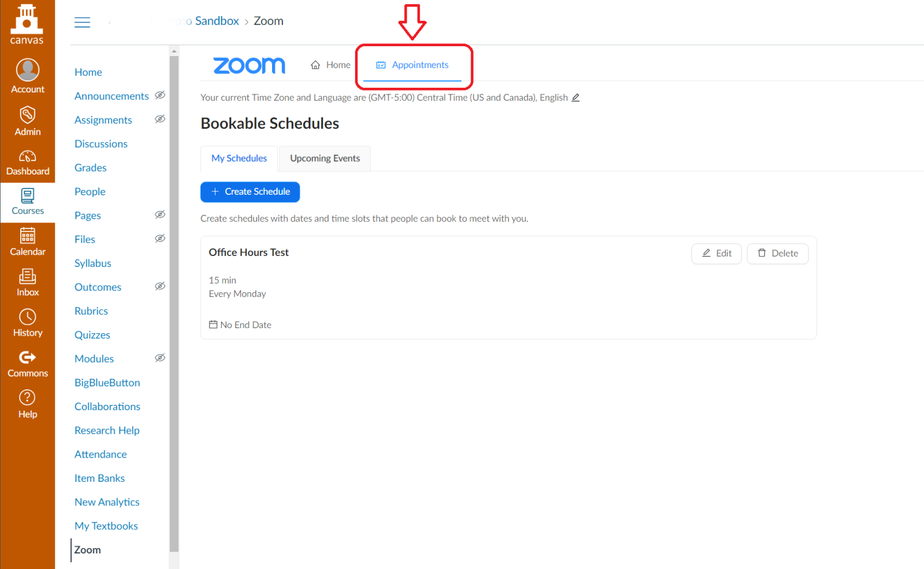
Task: Click the Create Schedule button
Action: point(250,192)
